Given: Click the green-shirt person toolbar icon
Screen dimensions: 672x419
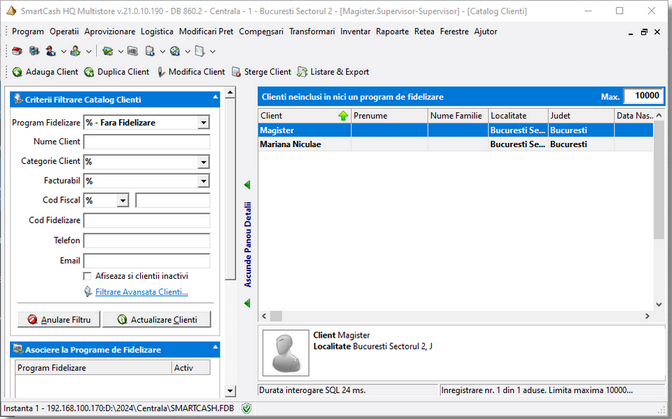Looking at the screenshot, I should point(75,51).
